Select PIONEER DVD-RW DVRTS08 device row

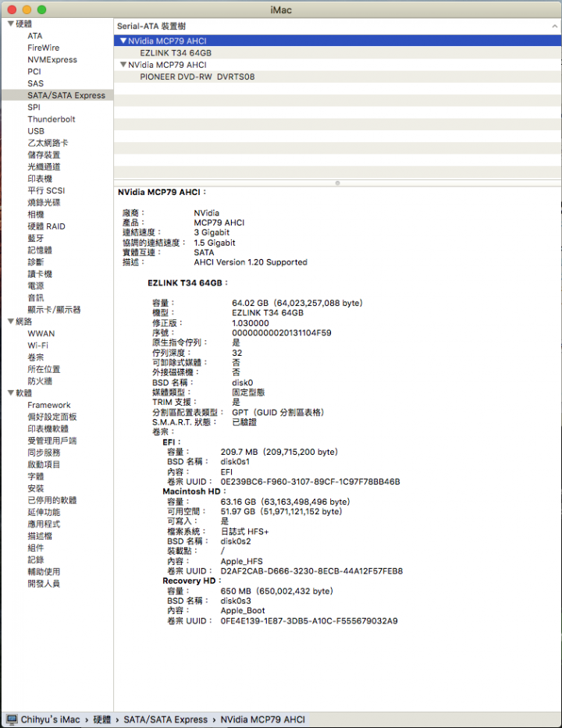pos(337,76)
